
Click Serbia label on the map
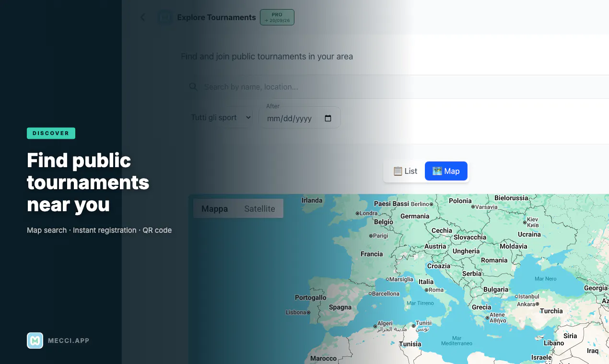coord(472,273)
